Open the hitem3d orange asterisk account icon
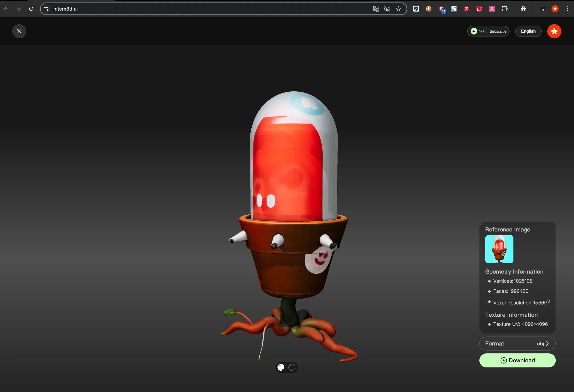The width and height of the screenshot is (574, 392). [x=554, y=31]
